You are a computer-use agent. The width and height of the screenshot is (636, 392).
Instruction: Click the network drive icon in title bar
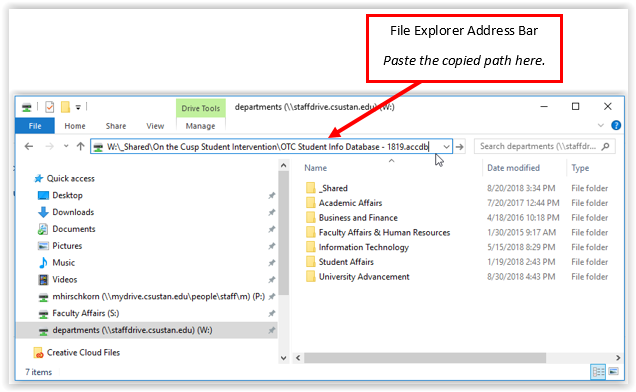click(x=27, y=108)
